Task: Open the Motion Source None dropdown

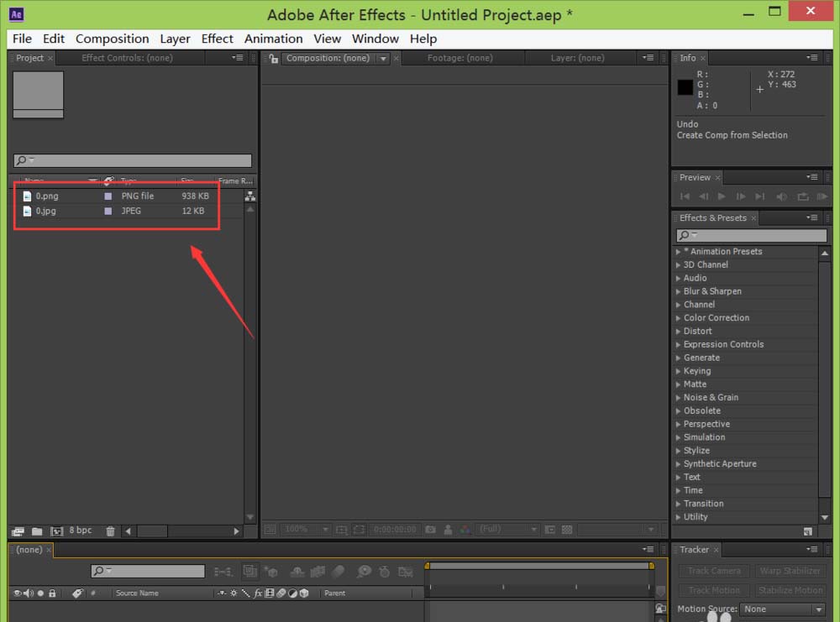Action: tap(782, 609)
